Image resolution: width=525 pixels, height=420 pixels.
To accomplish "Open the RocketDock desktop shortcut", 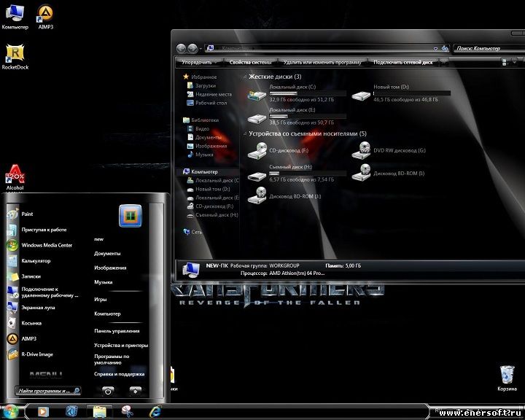I will tap(15, 57).
